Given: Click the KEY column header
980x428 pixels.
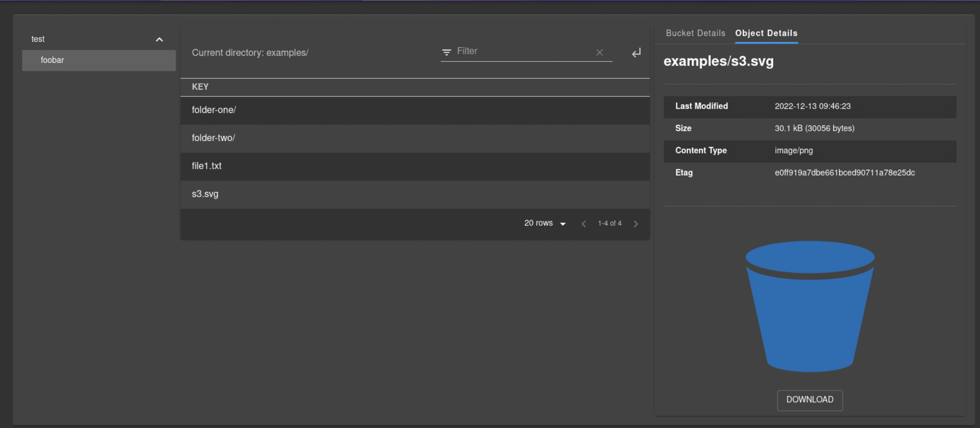Looking at the screenshot, I should 200,87.
